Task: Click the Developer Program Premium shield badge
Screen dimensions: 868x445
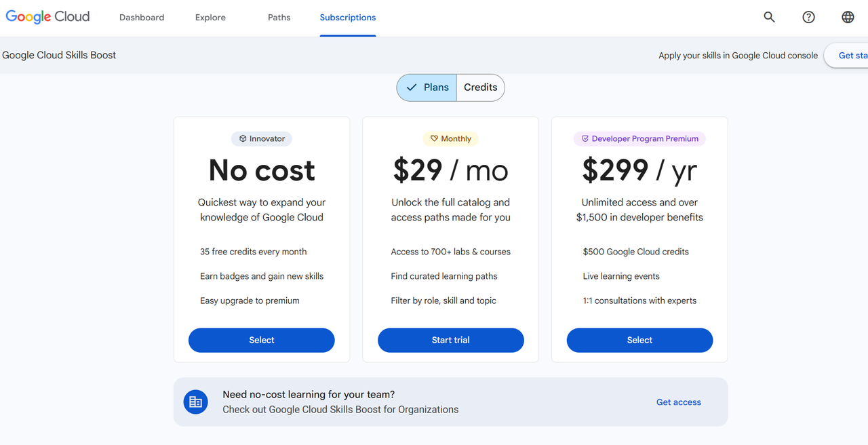Action: (x=639, y=138)
